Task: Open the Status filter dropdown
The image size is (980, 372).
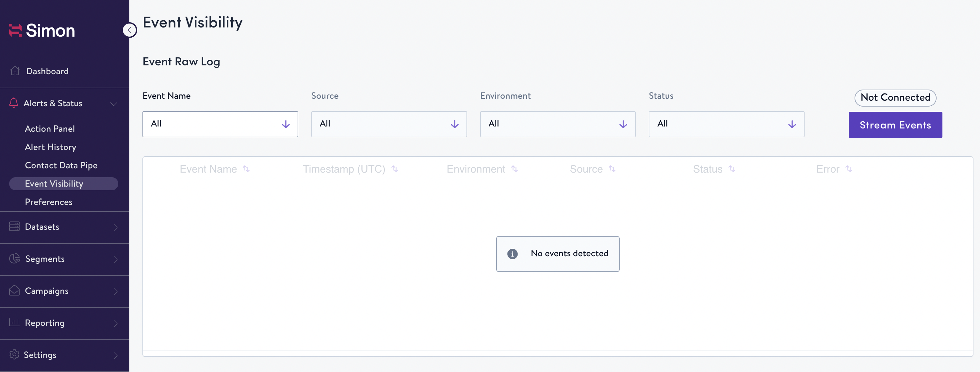Action: [726, 124]
